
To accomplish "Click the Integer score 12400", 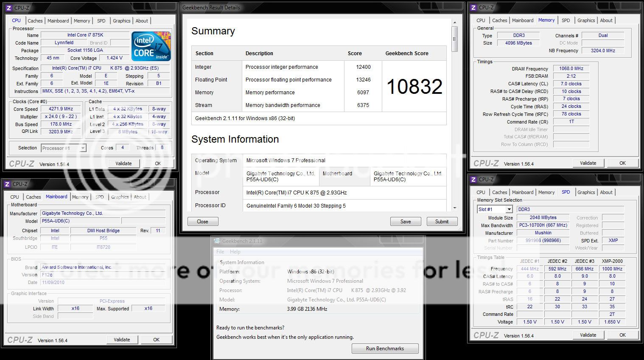I will click(363, 67).
